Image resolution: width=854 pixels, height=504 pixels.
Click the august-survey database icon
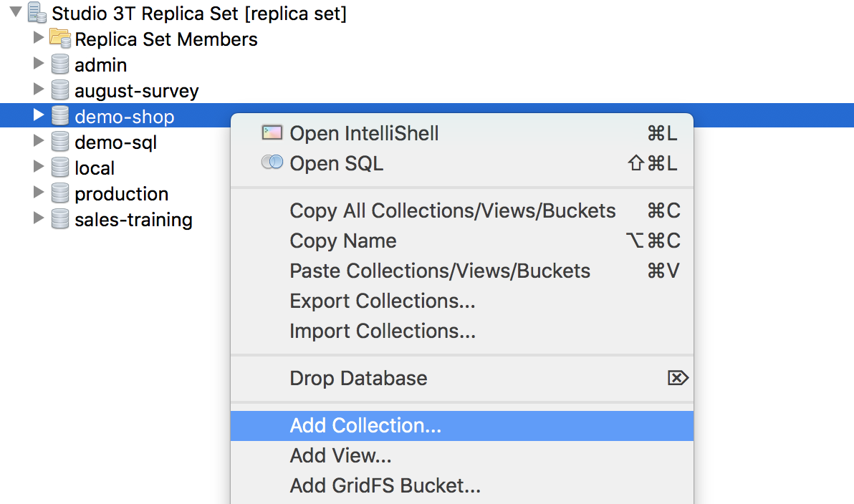(x=60, y=91)
